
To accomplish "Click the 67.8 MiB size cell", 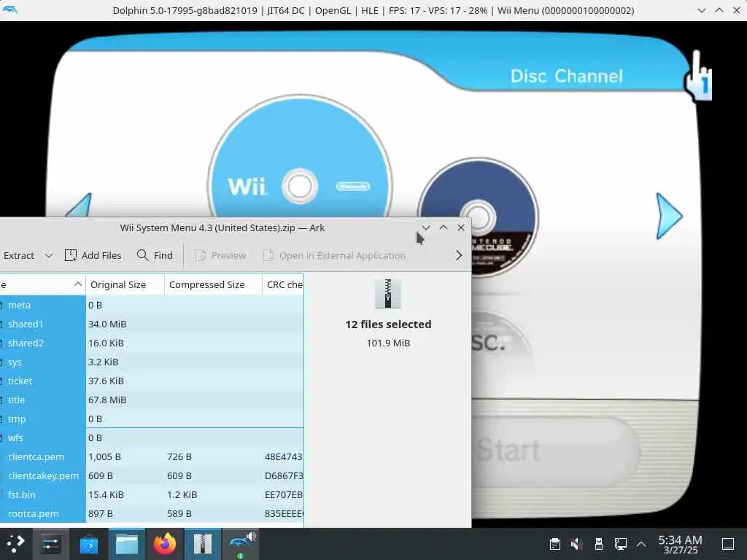I will point(107,400).
